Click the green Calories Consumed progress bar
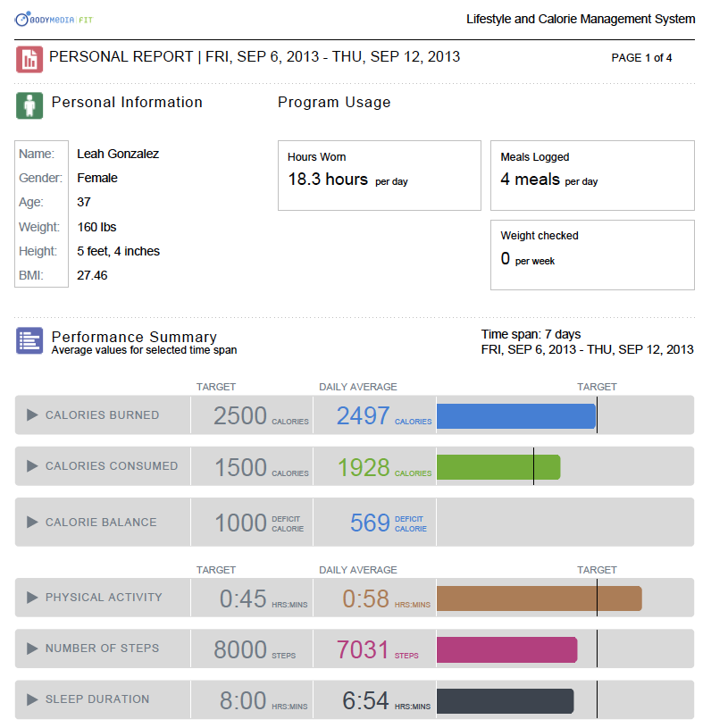711x728 pixels. click(x=498, y=467)
